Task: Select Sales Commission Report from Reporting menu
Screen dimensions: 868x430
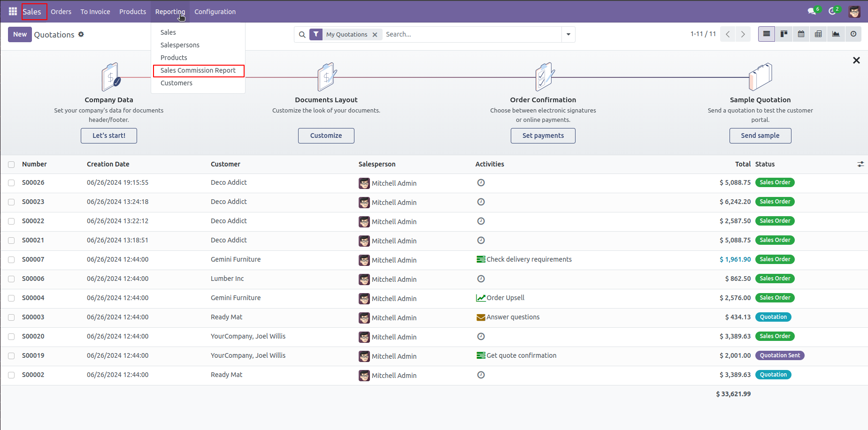Action: pyautogui.click(x=198, y=70)
